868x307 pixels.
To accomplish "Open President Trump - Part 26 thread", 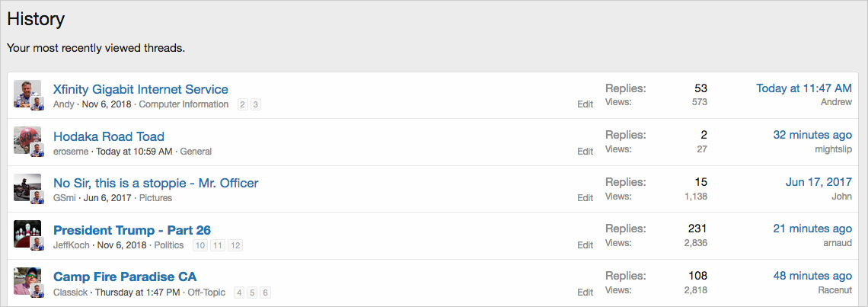I will pos(132,230).
